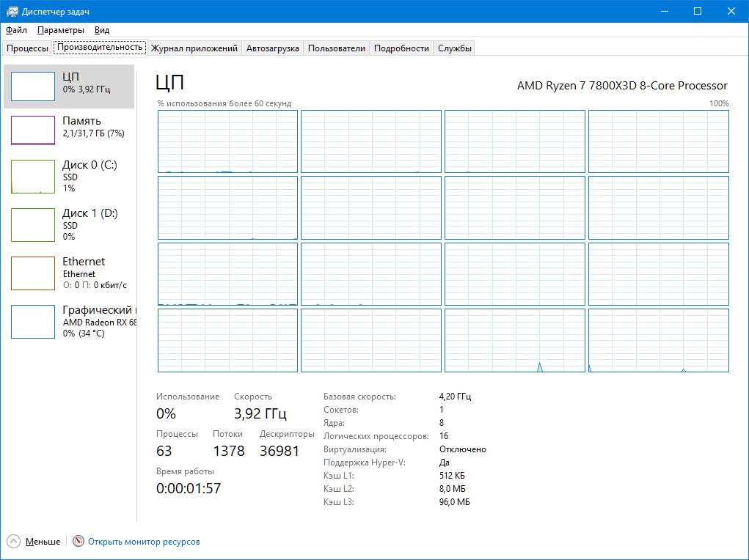This screenshot has height=560, width=749.
Task: Switch to the Пользователи tab
Action: click(x=336, y=48)
